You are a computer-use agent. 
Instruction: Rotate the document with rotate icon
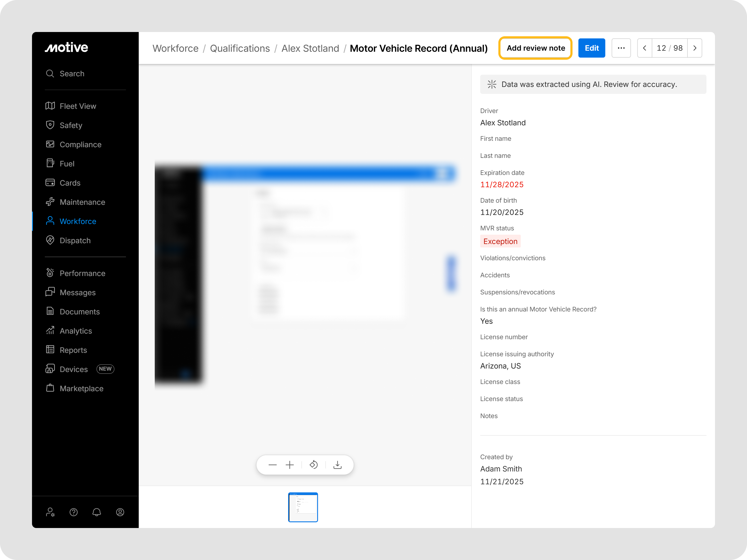point(314,465)
